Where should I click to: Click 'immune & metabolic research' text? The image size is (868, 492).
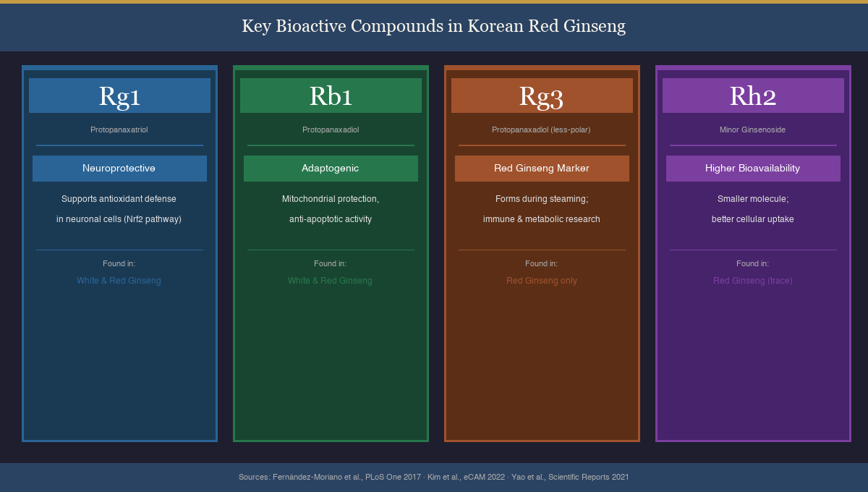pyautogui.click(x=542, y=219)
